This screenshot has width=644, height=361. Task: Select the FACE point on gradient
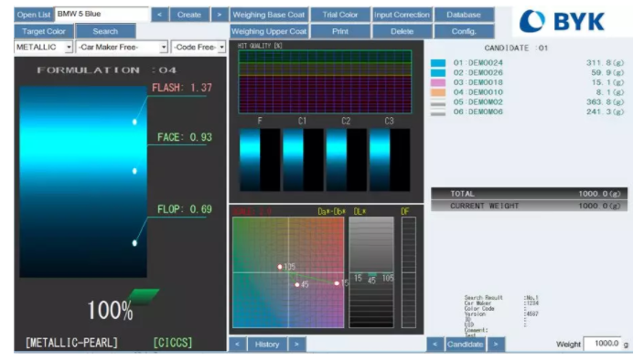(x=134, y=171)
